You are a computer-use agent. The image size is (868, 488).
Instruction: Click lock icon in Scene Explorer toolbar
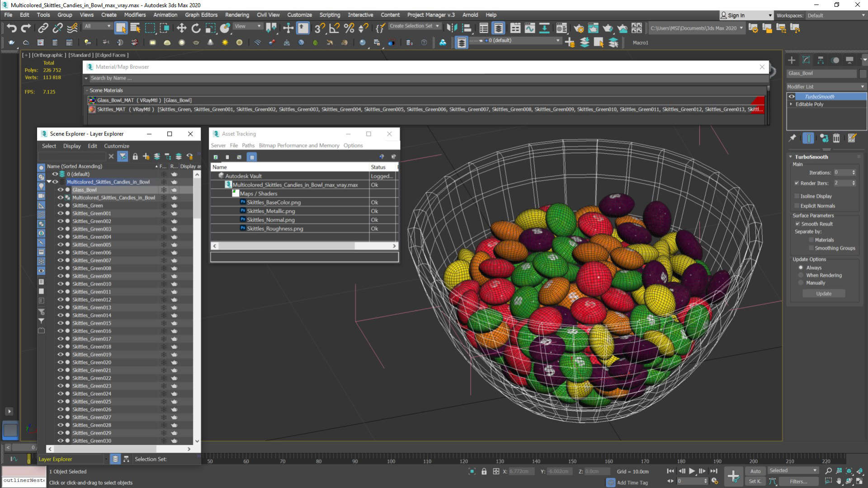[135, 156]
